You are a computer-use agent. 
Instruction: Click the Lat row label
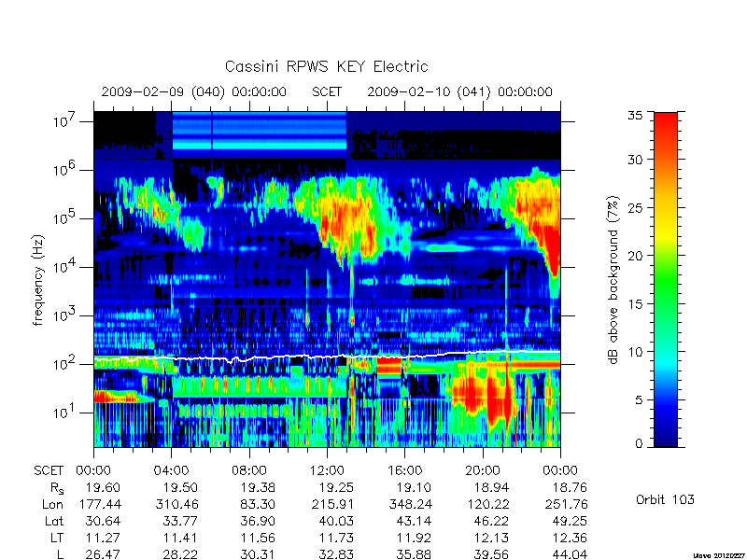pyautogui.click(x=54, y=521)
